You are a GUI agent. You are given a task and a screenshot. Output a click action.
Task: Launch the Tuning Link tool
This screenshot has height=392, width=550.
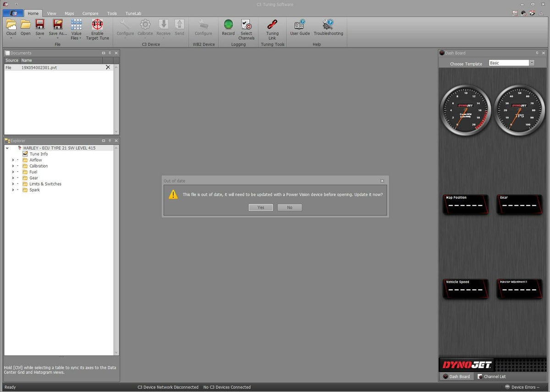click(272, 25)
